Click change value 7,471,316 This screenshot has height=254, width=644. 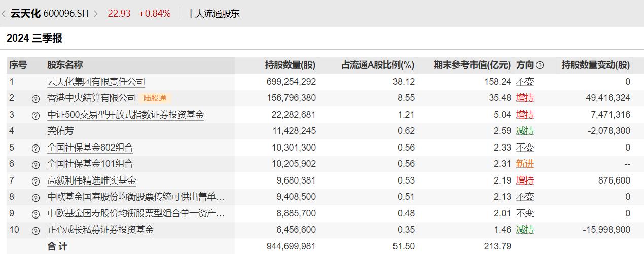click(611, 115)
